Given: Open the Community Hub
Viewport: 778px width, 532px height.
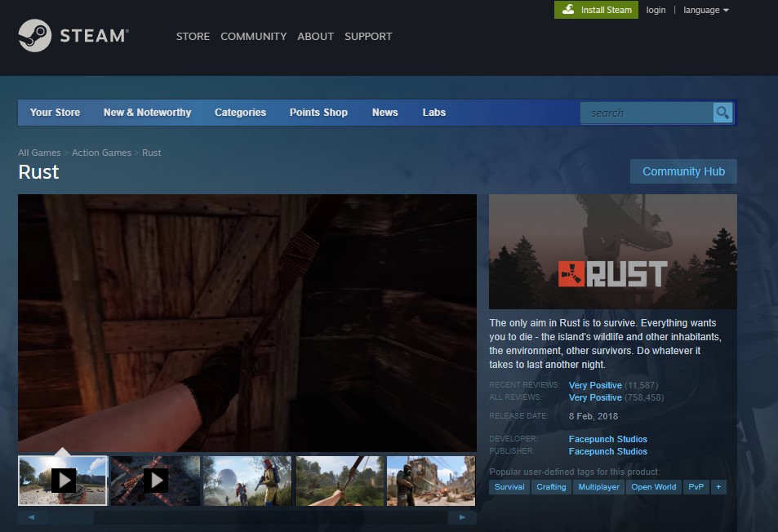Looking at the screenshot, I should pos(683,171).
